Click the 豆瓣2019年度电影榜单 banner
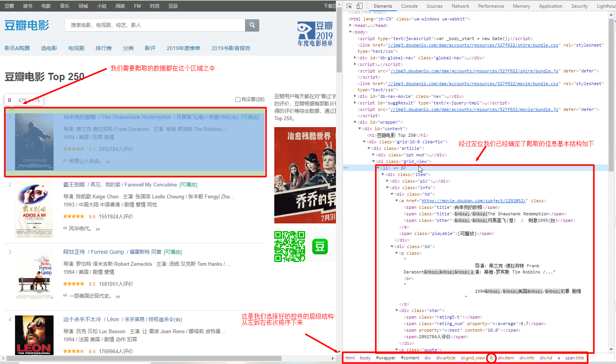The image size is (616, 364). point(315,34)
